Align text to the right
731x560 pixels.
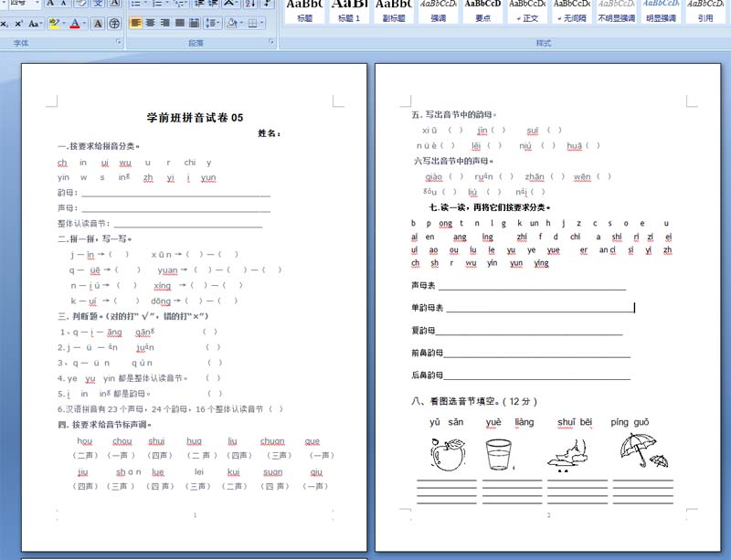point(164,23)
